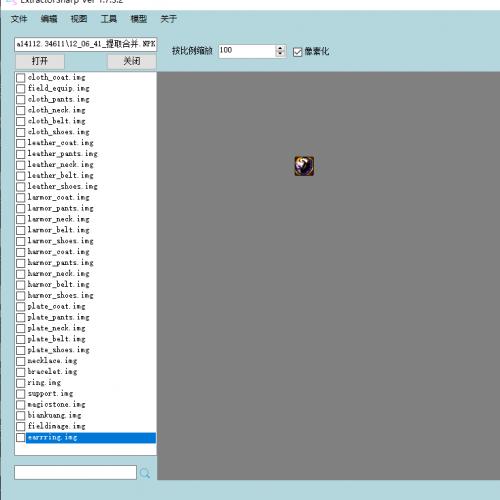The height and width of the screenshot is (500, 500).
Task: Click the 关闭 button
Action: coord(132,61)
